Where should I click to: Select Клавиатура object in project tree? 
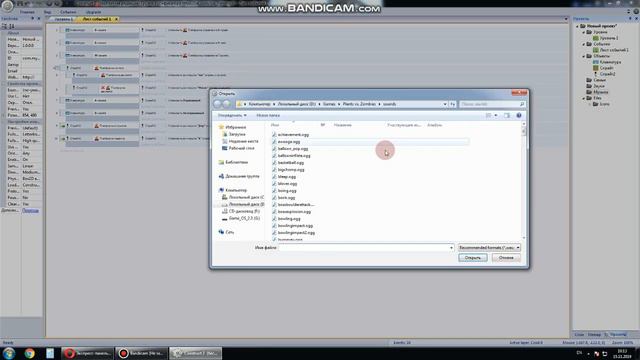(x=610, y=62)
